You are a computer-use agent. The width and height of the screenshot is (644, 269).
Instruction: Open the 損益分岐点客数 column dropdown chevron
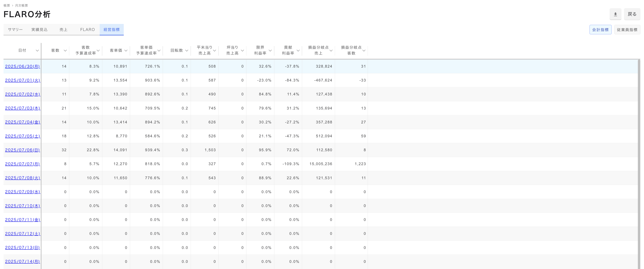pyautogui.click(x=364, y=51)
